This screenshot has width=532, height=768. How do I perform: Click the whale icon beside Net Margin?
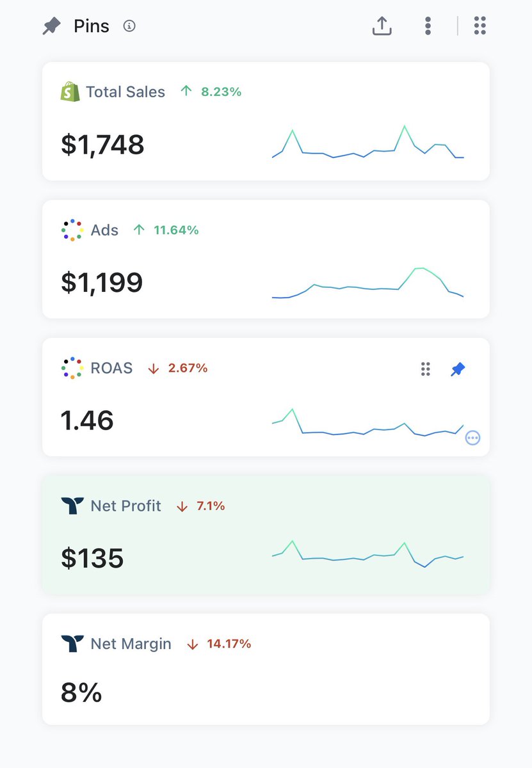click(72, 643)
